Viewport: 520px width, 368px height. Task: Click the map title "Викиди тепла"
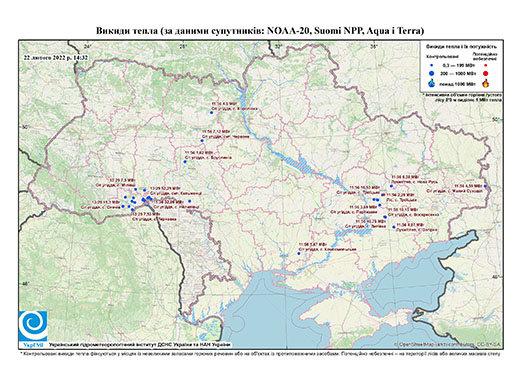pyautogui.click(x=127, y=31)
